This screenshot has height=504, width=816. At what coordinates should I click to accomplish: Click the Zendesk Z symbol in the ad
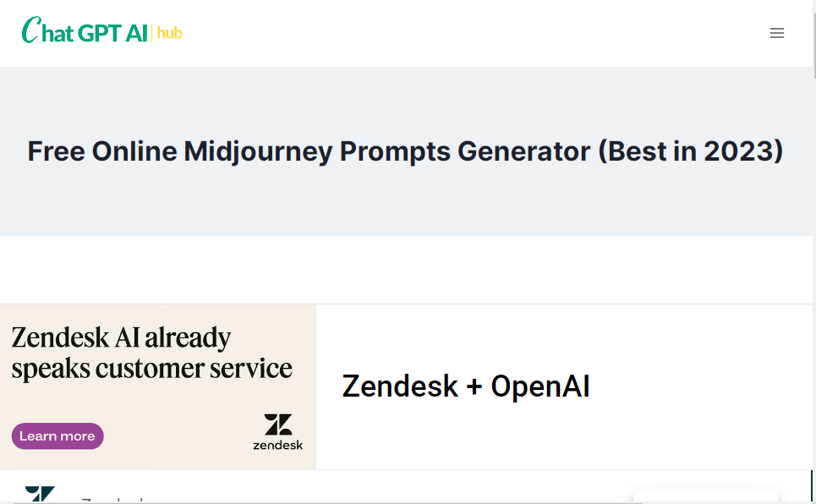point(277,425)
